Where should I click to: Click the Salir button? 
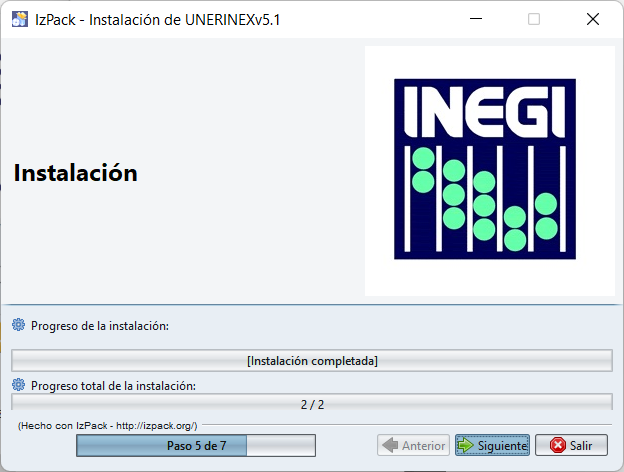571,445
